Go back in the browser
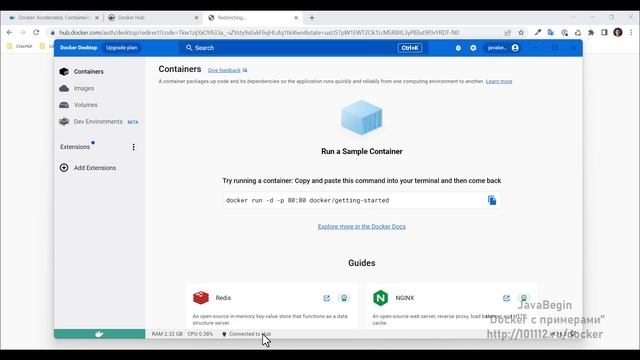The width and height of the screenshot is (640, 360). 9,32
